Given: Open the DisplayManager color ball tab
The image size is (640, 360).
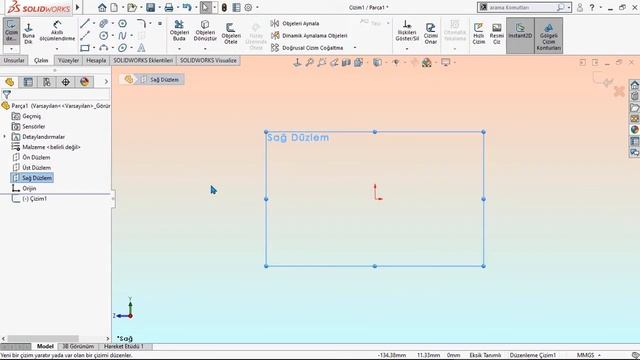Looking at the screenshot, I should pyautogui.click(x=84, y=82).
